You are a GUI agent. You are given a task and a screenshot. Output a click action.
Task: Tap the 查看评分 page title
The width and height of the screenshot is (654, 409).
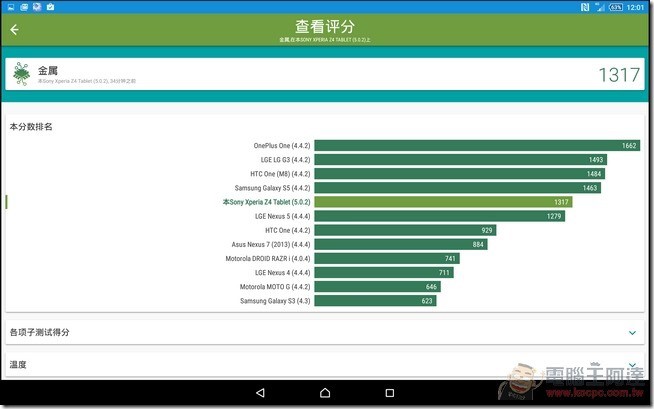[x=325, y=27]
